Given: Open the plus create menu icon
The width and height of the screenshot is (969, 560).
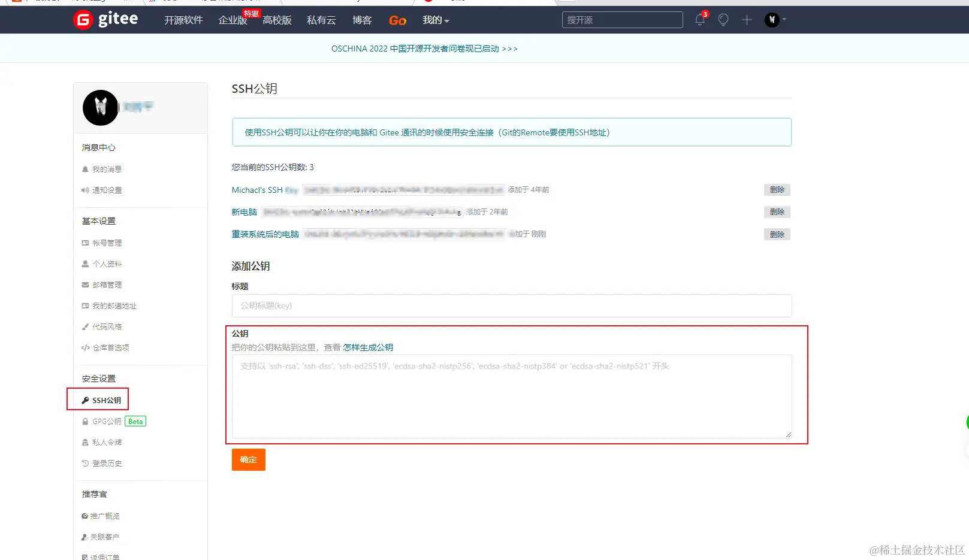Looking at the screenshot, I should point(747,20).
